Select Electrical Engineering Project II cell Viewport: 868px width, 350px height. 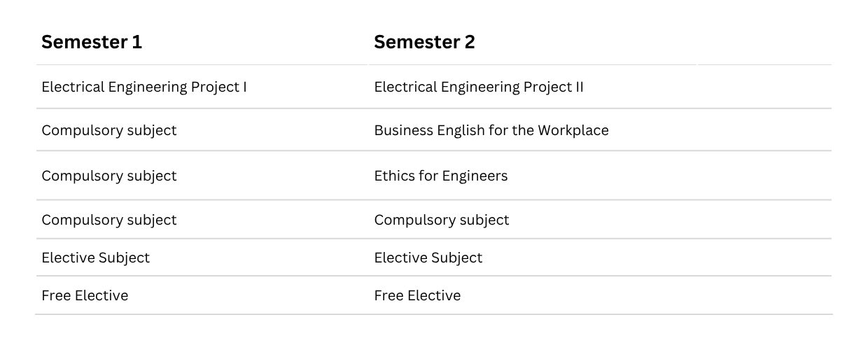[478, 87]
